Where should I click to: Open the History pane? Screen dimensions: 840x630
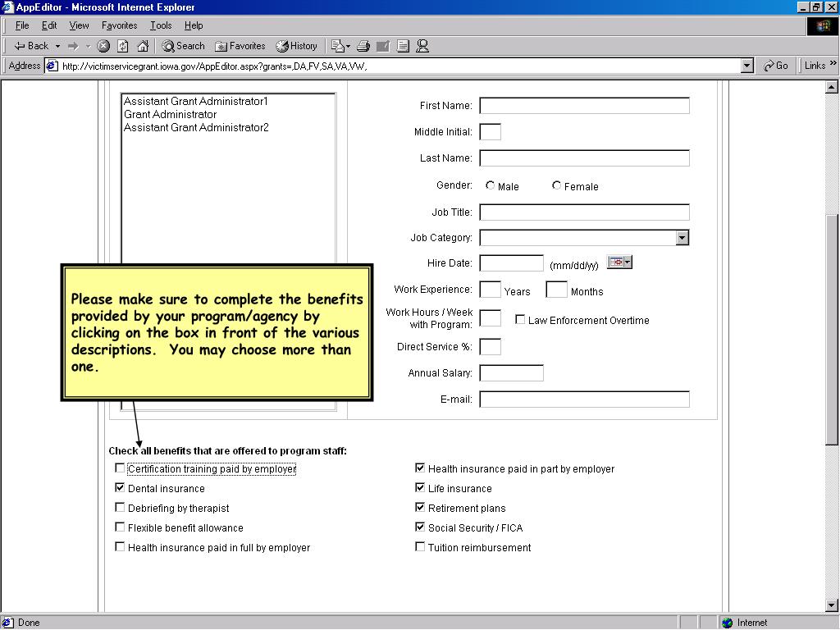click(296, 46)
